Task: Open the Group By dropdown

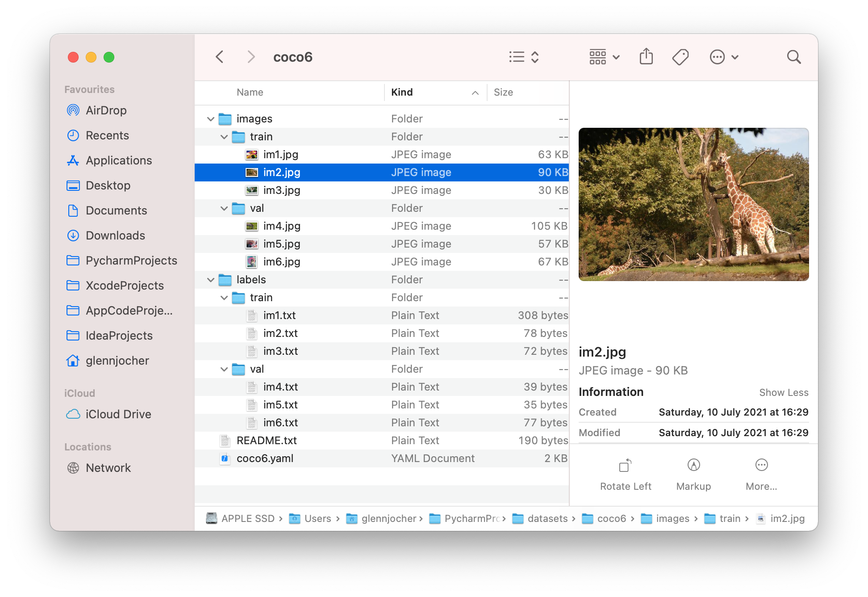Action: pyautogui.click(x=605, y=57)
